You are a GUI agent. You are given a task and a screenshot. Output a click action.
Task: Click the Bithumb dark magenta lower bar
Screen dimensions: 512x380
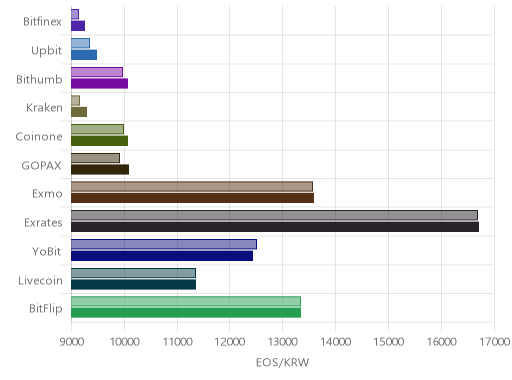click(x=99, y=83)
